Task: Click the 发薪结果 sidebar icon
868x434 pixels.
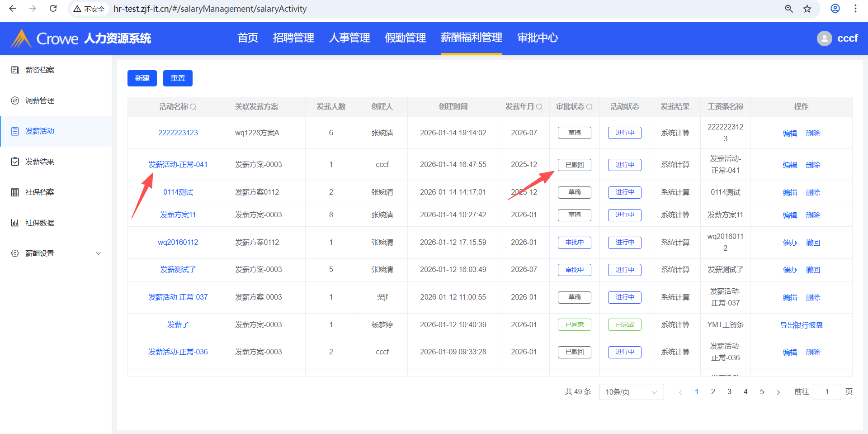Action: (x=15, y=162)
